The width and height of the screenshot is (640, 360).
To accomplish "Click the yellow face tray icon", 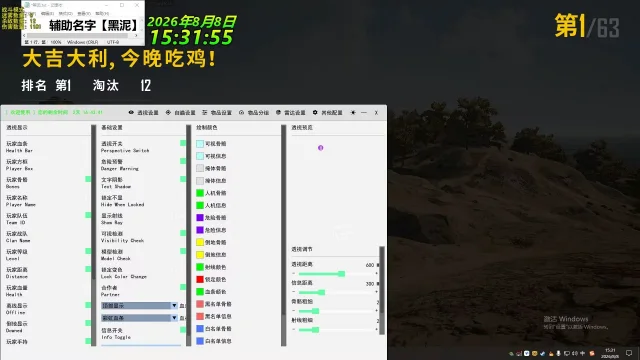I will pos(535,353).
